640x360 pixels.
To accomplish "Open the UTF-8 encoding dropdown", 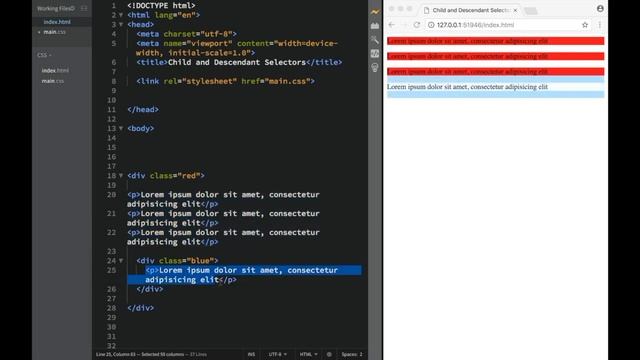I will pyautogui.click(x=278, y=354).
